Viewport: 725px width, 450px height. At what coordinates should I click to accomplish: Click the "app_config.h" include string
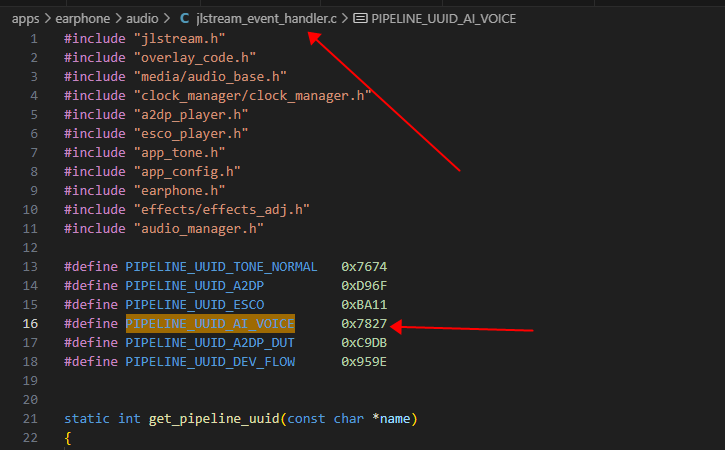click(187, 171)
